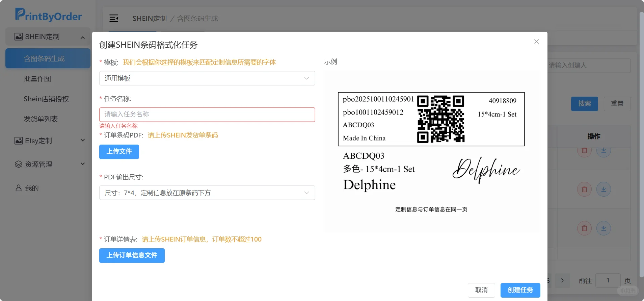Close the create task dialog
Image resolution: width=644 pixels, height=301 pixels.
point(536,42)
